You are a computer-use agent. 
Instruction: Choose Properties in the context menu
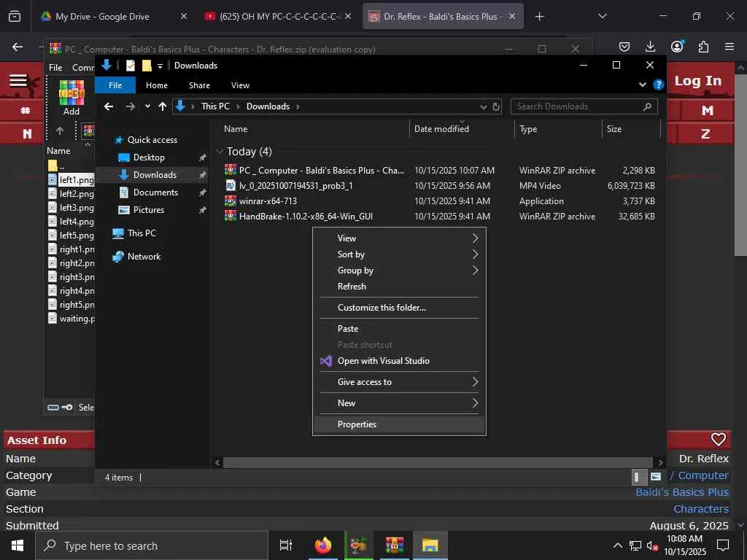click(399, 424)
